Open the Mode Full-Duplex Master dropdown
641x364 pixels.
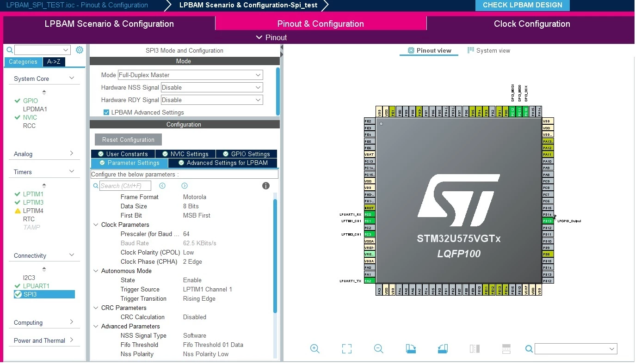tap(190, 75)
